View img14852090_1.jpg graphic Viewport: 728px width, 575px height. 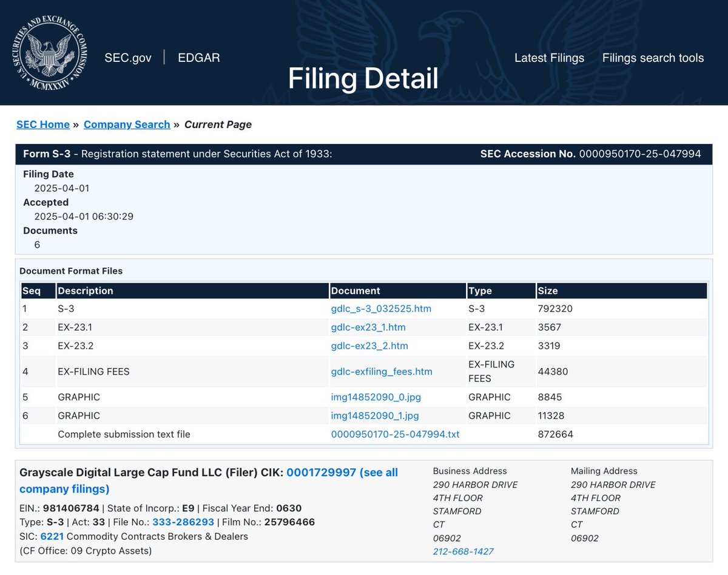[375, 416]
